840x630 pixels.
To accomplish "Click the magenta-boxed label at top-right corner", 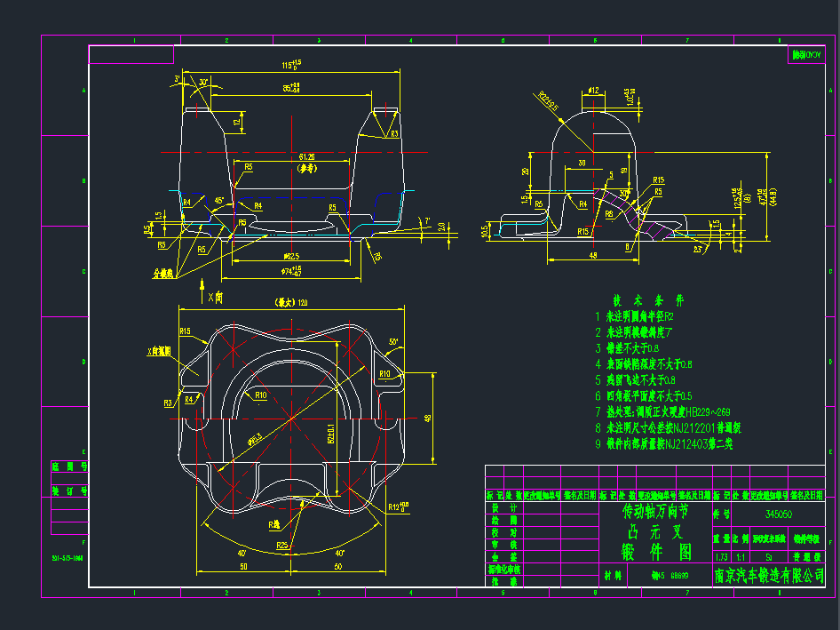I will coord(806,55).
